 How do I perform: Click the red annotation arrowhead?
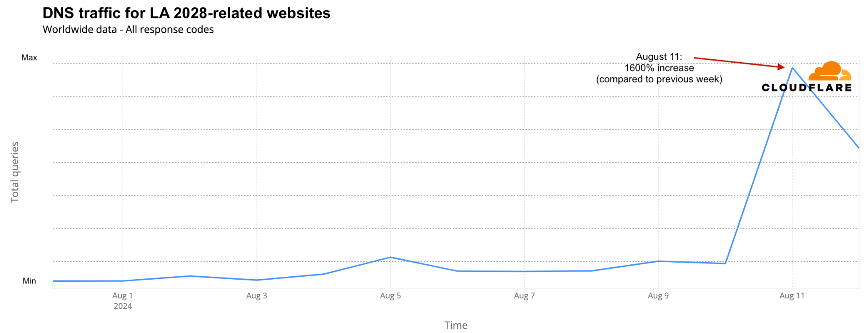(x=781, y=67)
